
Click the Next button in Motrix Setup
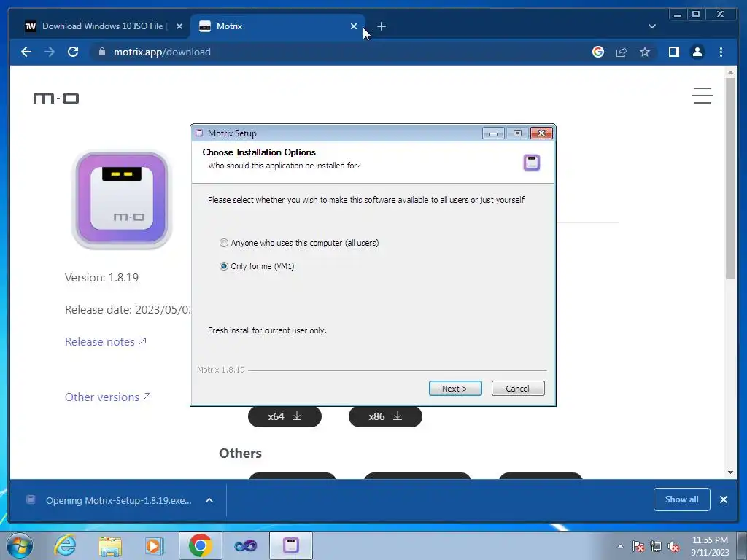click(455, 389)
